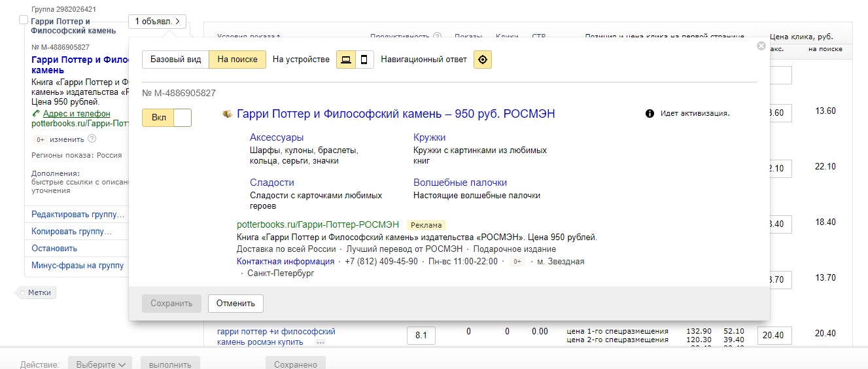Click the question mark beside 'изменить'
This screenshot has width=868, height=369.
92,139
